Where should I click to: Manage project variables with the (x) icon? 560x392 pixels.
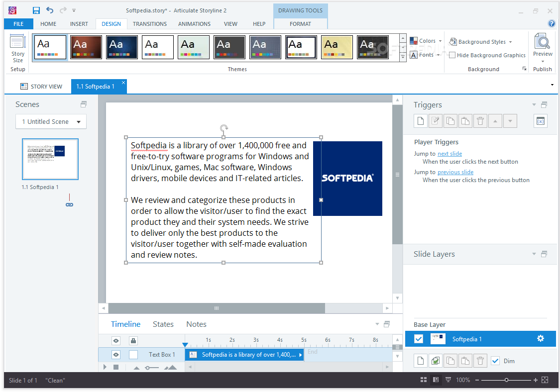click(x=541, y=121)
